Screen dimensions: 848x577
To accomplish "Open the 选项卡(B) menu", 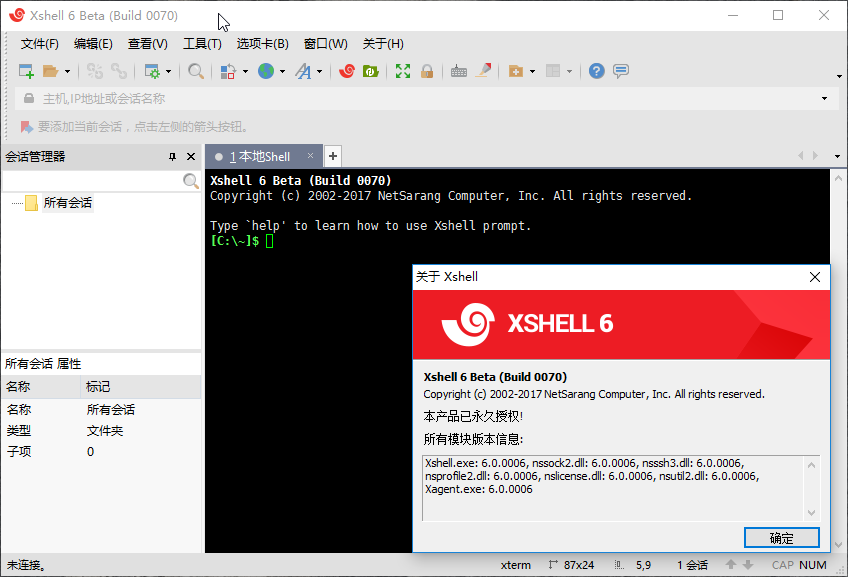I will click(263, 44).
